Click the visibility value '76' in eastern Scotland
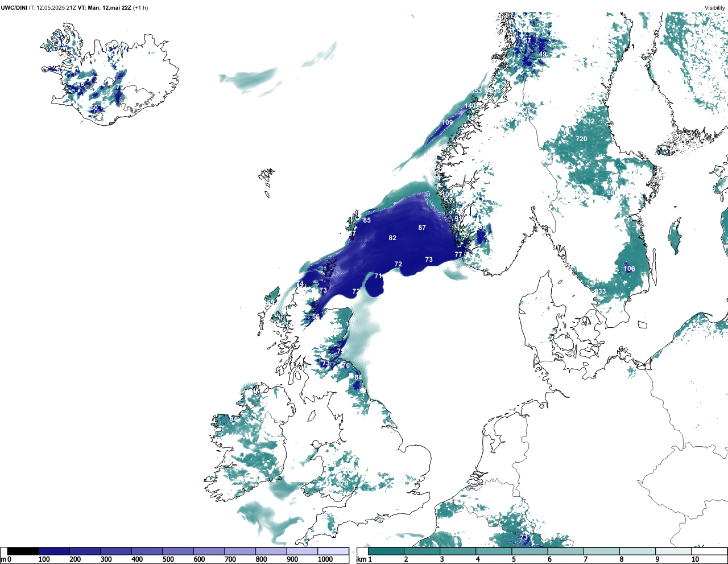The image size is (728, 564). [345, 365]
